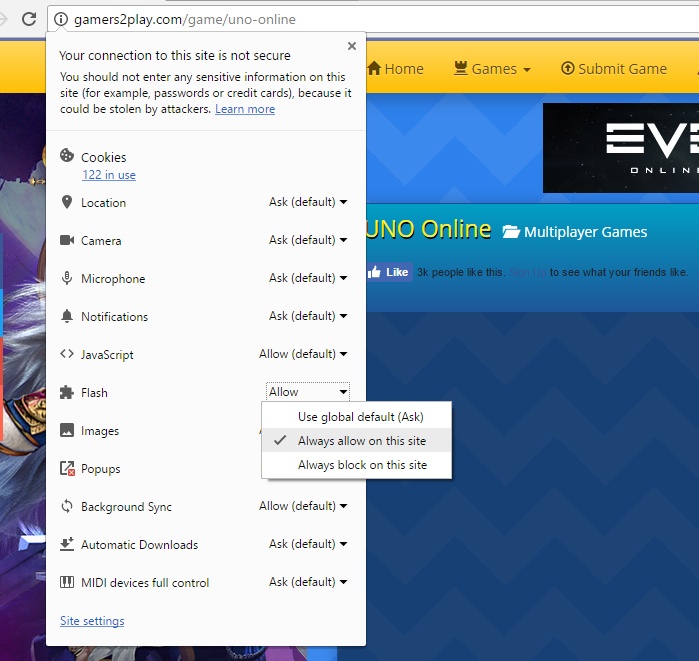Click the MIDI devices keyboard icon

point(67,582)
